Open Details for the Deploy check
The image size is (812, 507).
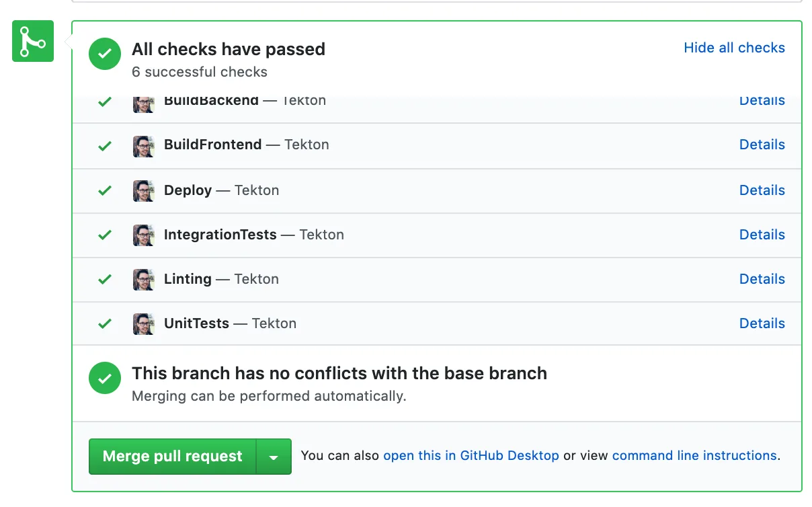(762, 190)
